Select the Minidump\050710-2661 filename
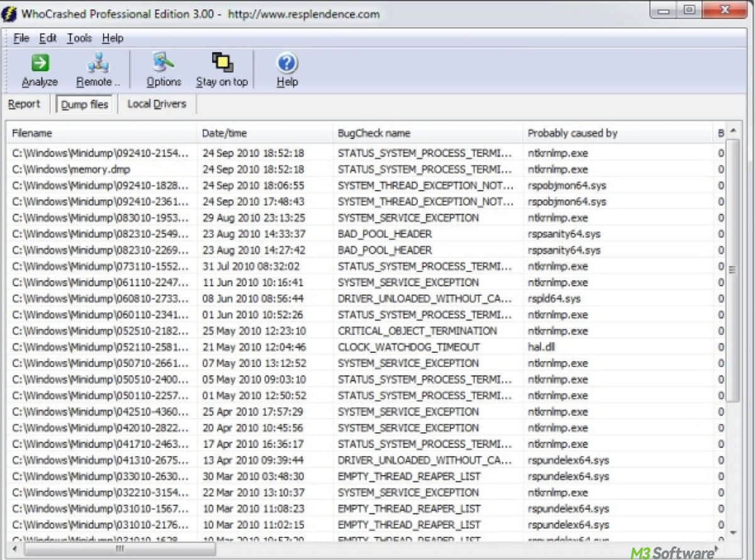The width and height of the screenshot is (755, 560). click(x=100, y=363)
